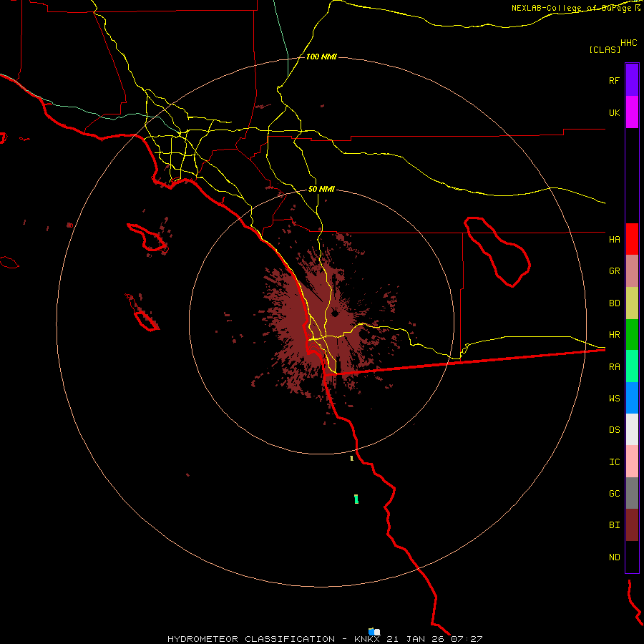Viewport: 644px width, 644px height.
Task: Click the GC gray legend swatch
Action: [x=632, y=493]
